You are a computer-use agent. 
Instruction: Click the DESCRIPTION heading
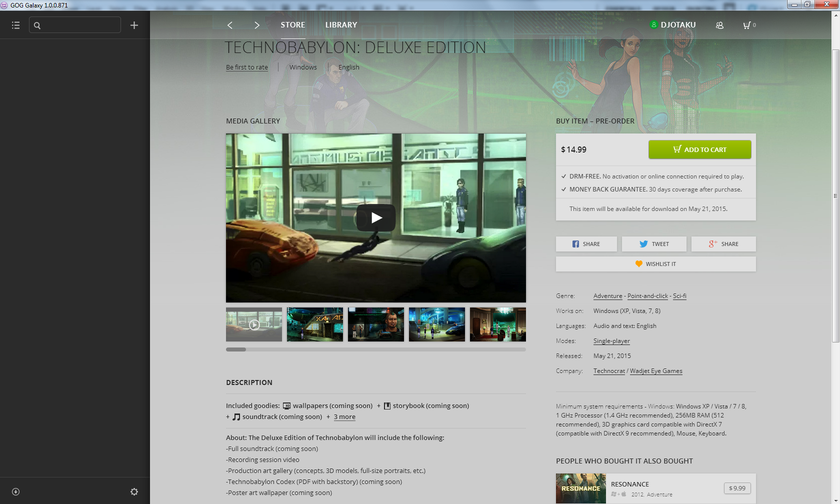249,382
